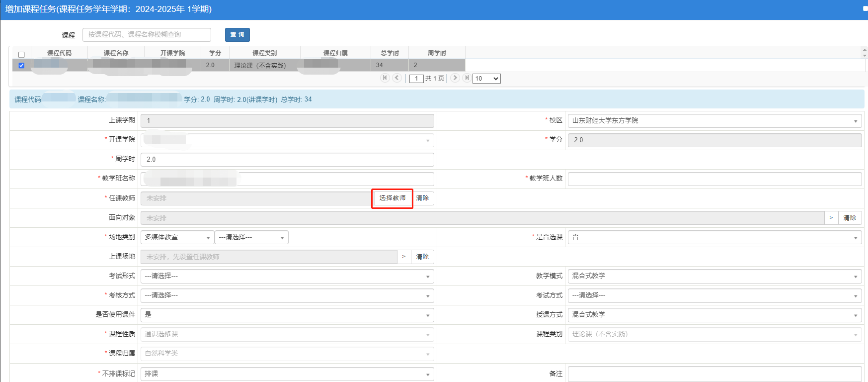Open the 上课场地 picker arrow button
Viewport: 868px width, 382px height.
point(403,257)
